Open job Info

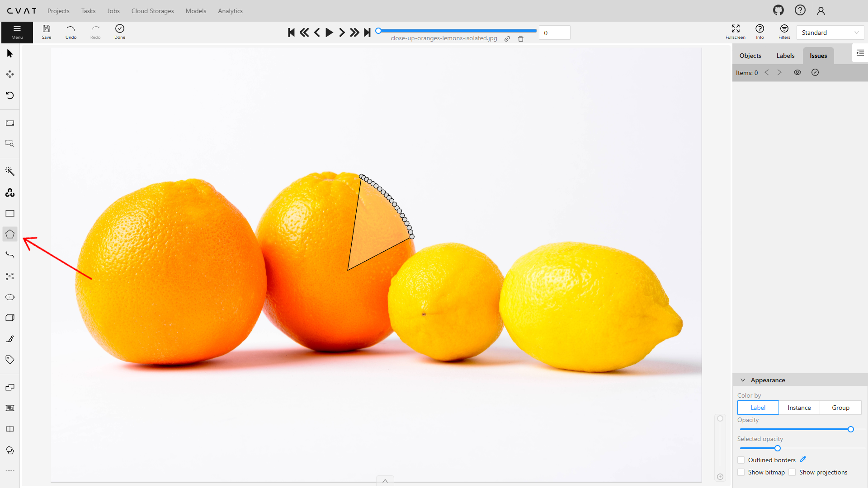[760, 32]
